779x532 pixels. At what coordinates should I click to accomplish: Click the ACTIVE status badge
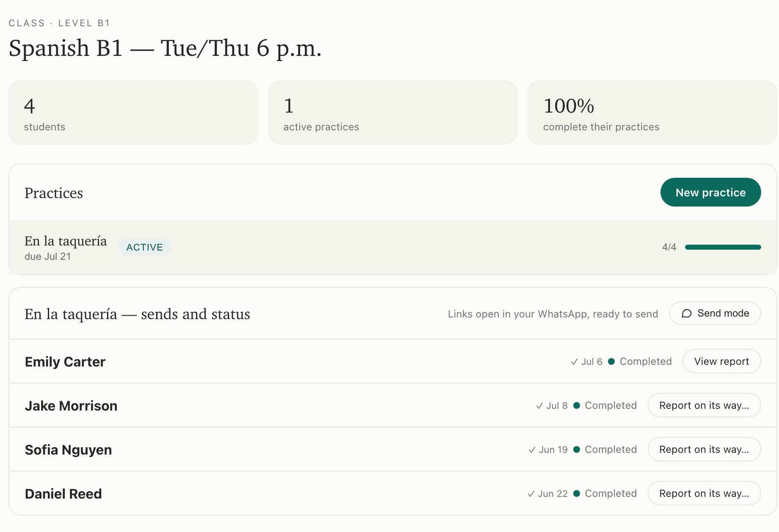144,247
